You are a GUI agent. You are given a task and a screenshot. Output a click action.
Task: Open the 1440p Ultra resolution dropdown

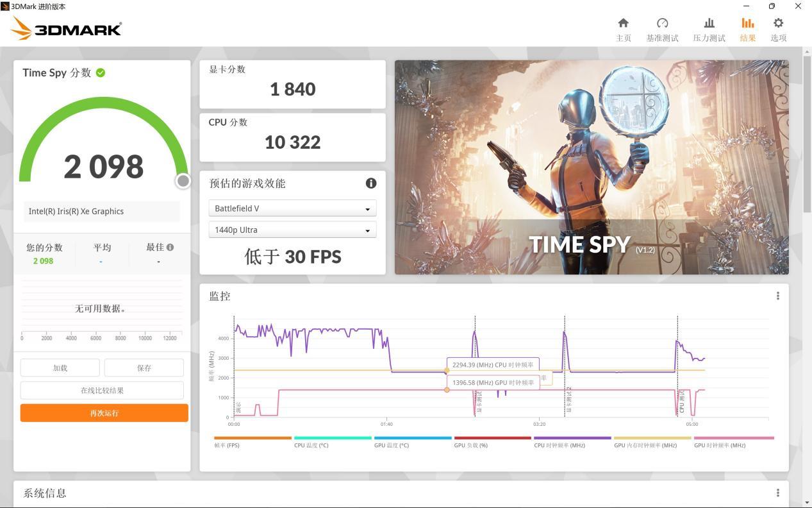[x=292, y=230]
